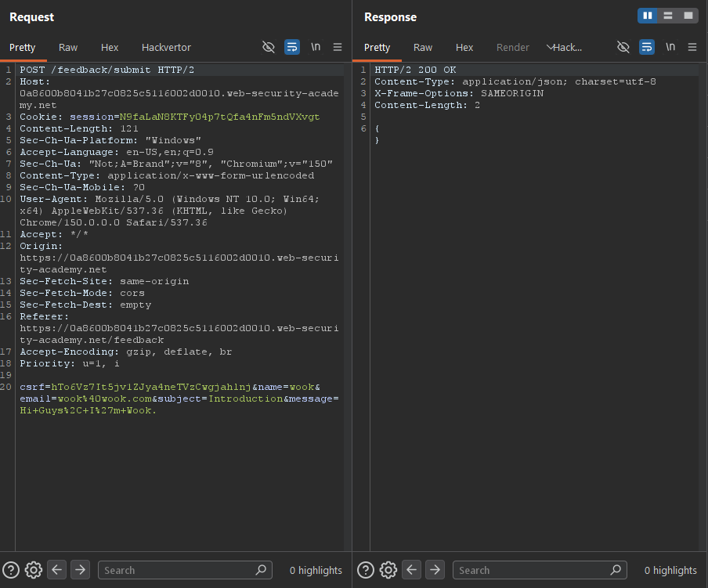Select the Request Pretty tab
Viewport: 708px width, 588px height.
pyautogui.click(x=23, y=48)
